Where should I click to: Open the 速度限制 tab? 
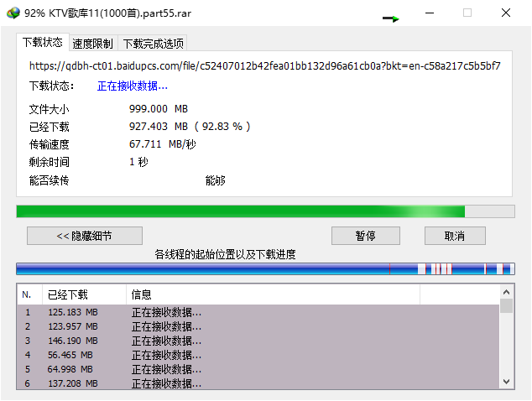92,44
